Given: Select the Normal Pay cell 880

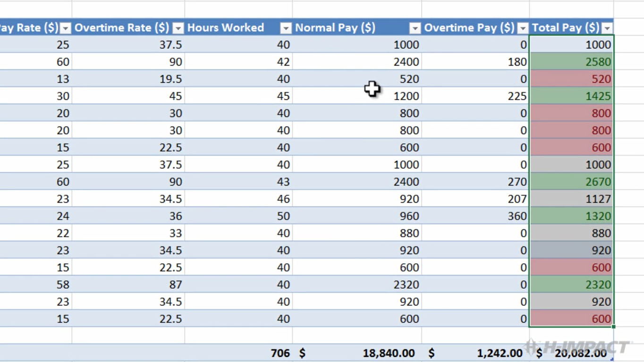Looking at the screenshot, I should 356,233.
